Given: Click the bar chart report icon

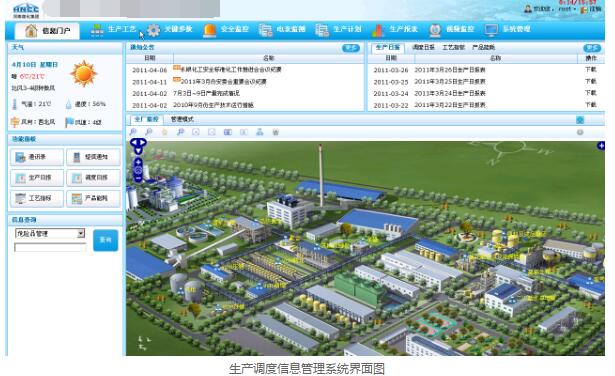Looking at the screenshot, I should 378,30.
